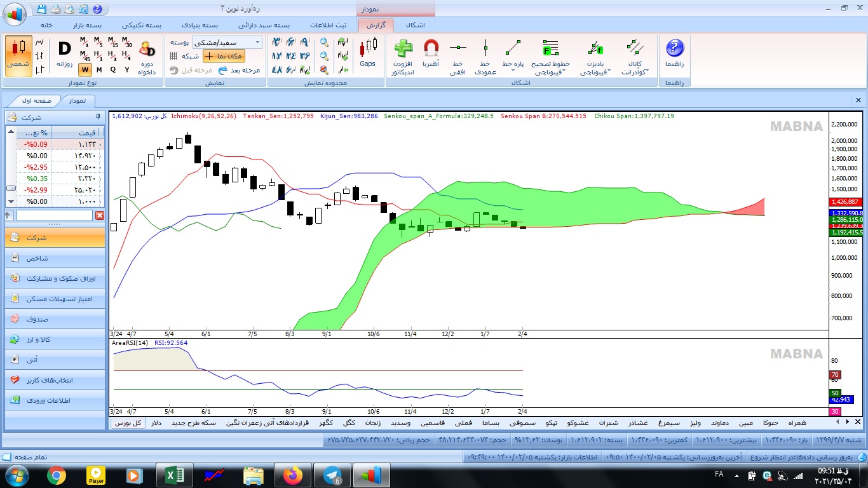Click the zoom-in magnifier in display range

coord(324,43)
